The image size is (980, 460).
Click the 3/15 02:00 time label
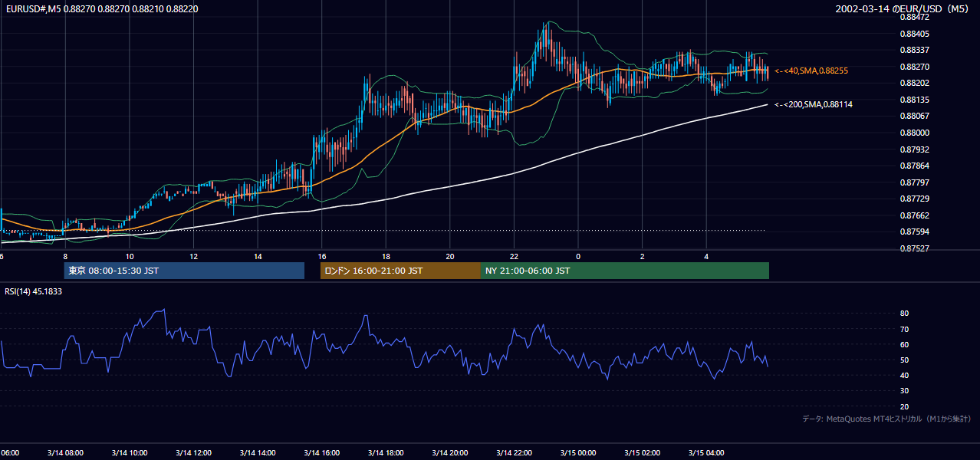tap(643, 452)
